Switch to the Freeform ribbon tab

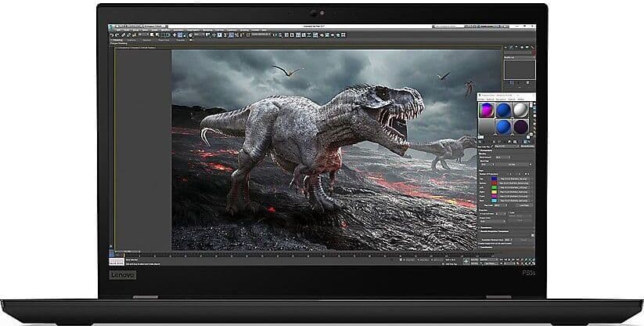[131, 40]
